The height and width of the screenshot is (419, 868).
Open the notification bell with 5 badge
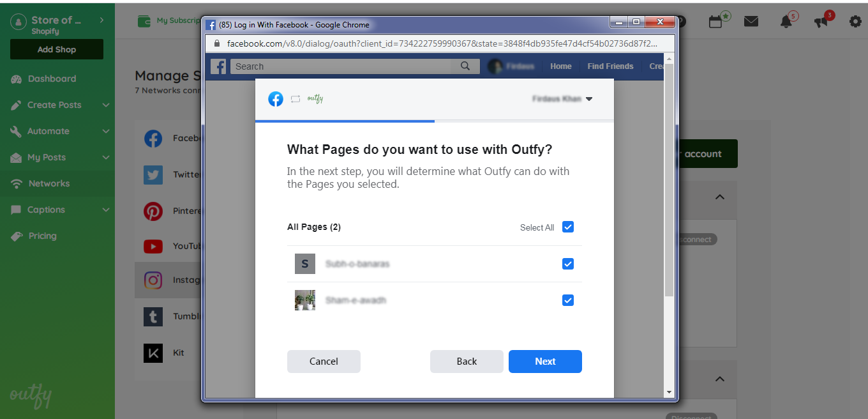tap(787, 20)
